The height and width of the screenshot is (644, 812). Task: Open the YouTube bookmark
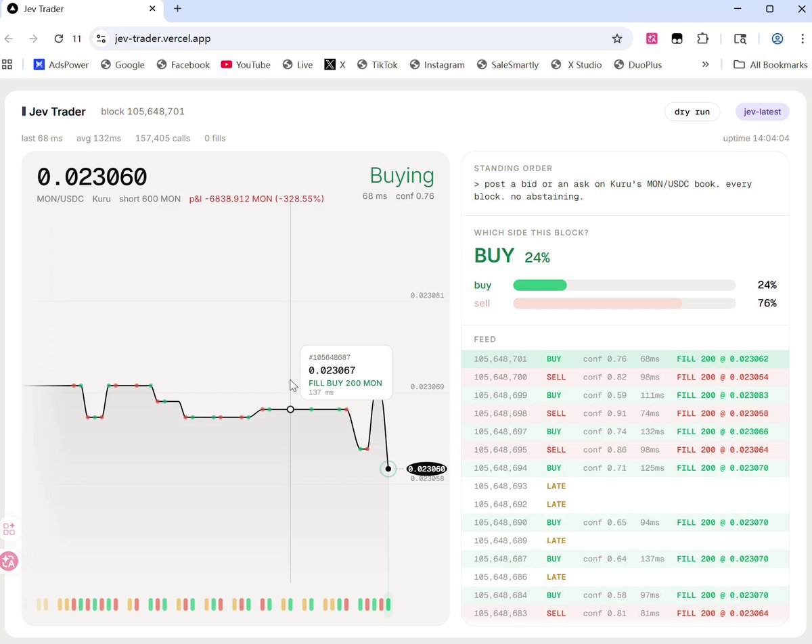245,65
